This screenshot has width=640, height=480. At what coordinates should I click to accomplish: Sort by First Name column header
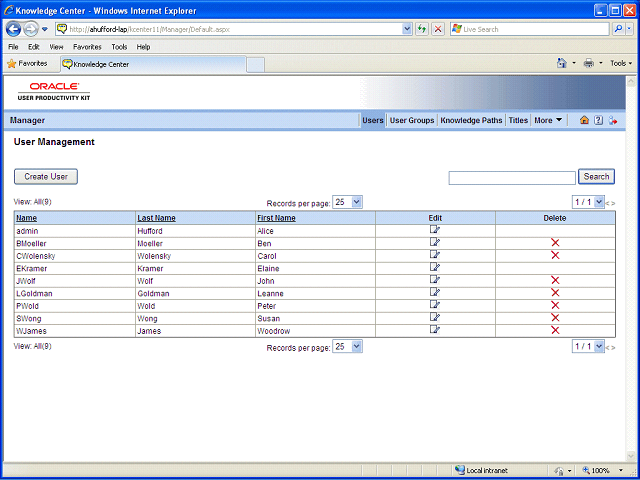click(276, 218)
